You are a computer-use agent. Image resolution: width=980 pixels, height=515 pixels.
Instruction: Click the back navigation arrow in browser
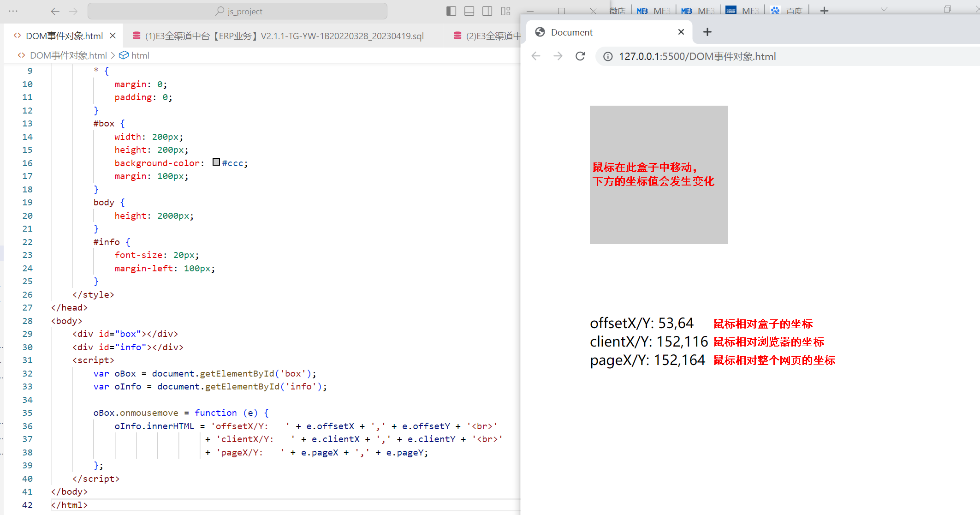point(537,57)
